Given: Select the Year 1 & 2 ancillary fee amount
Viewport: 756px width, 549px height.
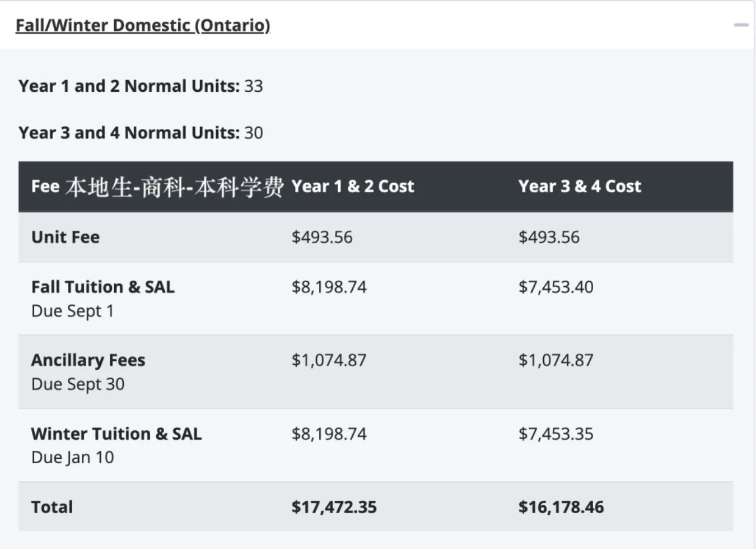Looking at the screenshot, I should click(329, 360).
